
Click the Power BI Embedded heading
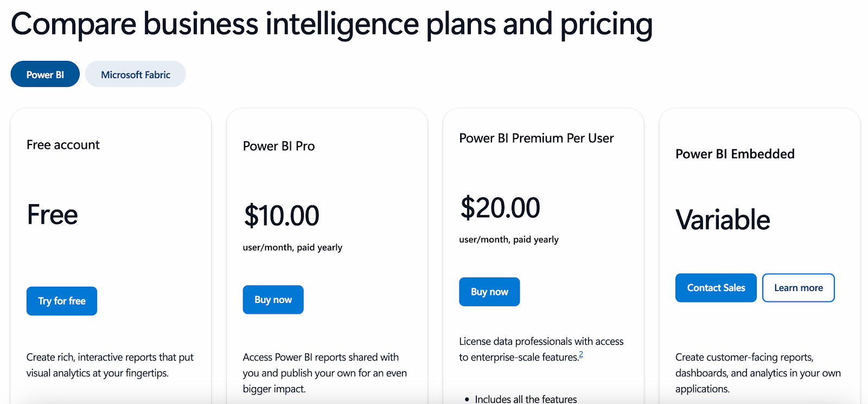click(x=735, y=154)
